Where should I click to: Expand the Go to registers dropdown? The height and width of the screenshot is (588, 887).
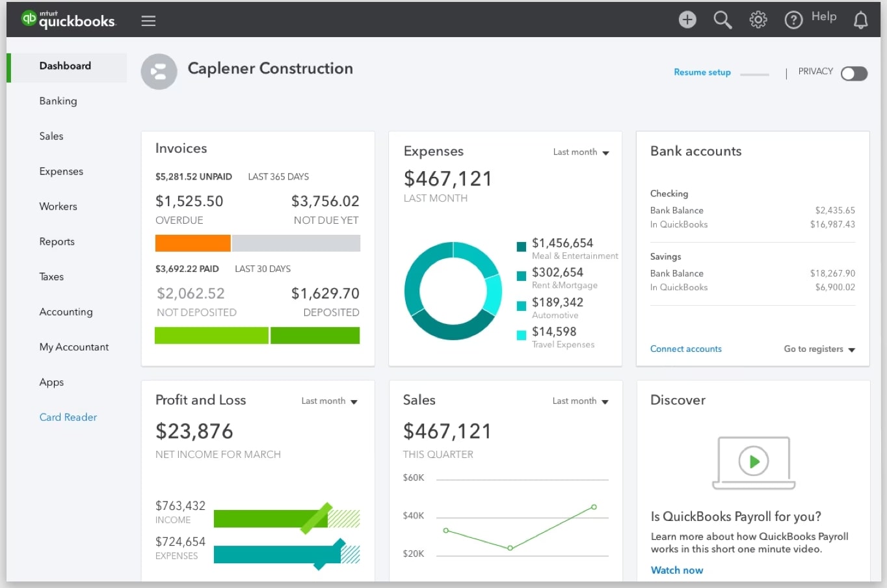tap(819, 349)
